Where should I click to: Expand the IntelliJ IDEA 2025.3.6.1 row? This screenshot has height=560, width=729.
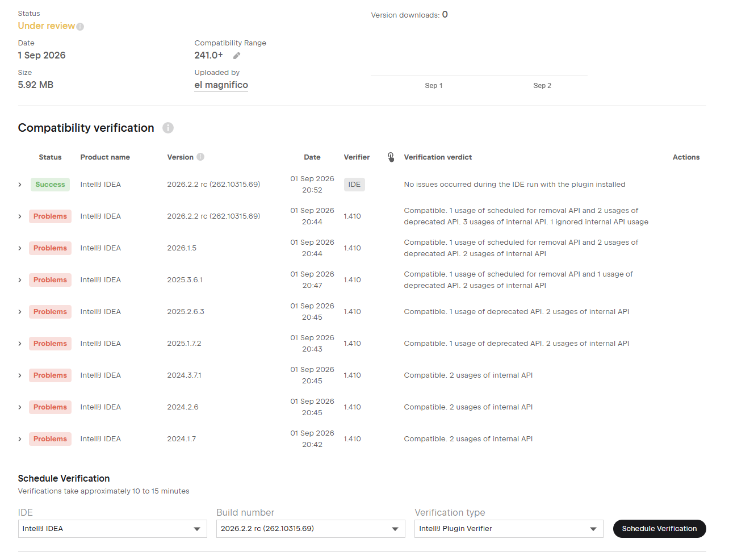(20, 280)
